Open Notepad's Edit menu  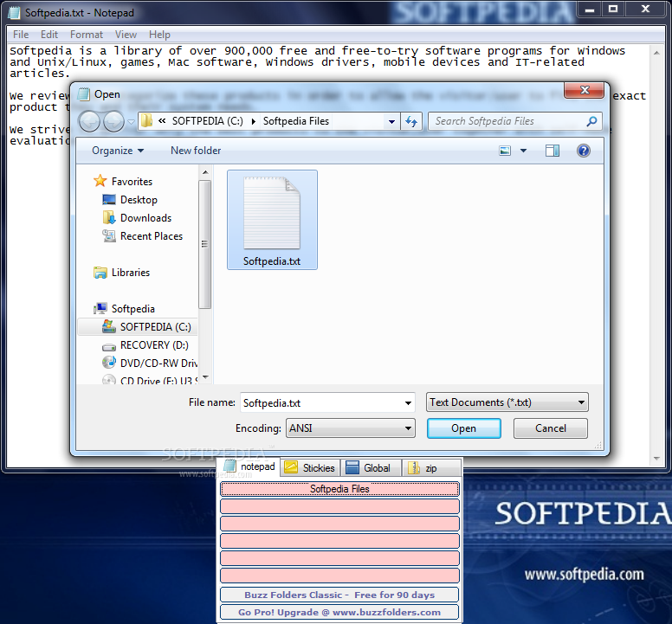click(x=49, y=35)
